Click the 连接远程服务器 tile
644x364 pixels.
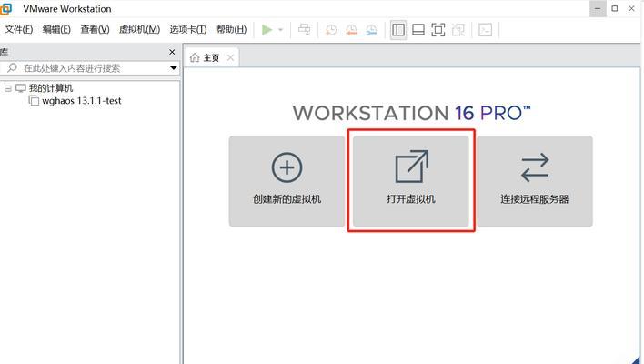[535, 181]
